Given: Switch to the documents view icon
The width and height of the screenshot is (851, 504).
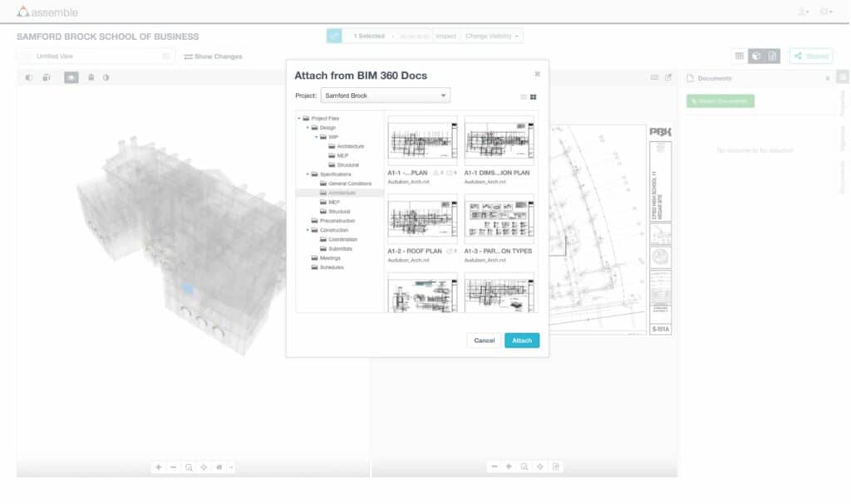Looking at the screenshot, I should click(772, 56).
